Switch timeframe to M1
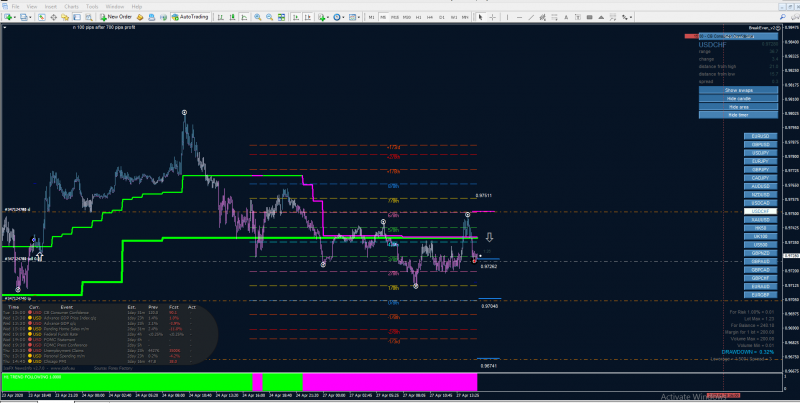The height and width of the screenshot is (403, 800). [x=371, y=17]
